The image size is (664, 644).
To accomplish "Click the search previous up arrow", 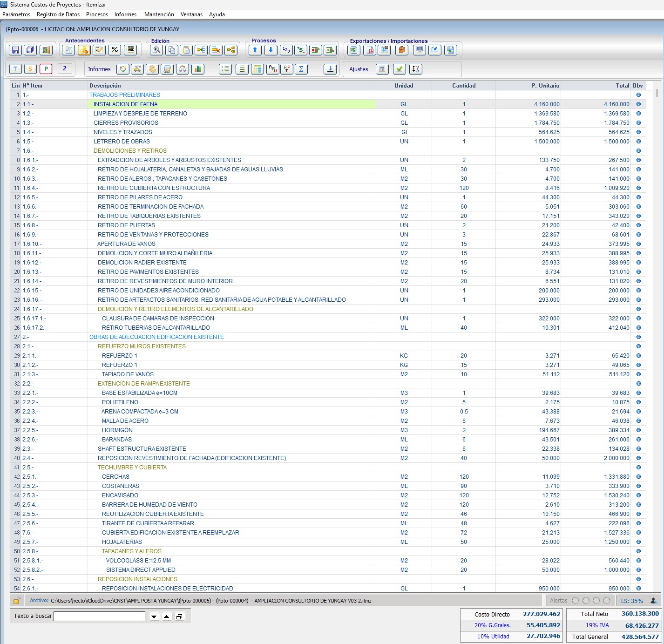I will (167, 617).
